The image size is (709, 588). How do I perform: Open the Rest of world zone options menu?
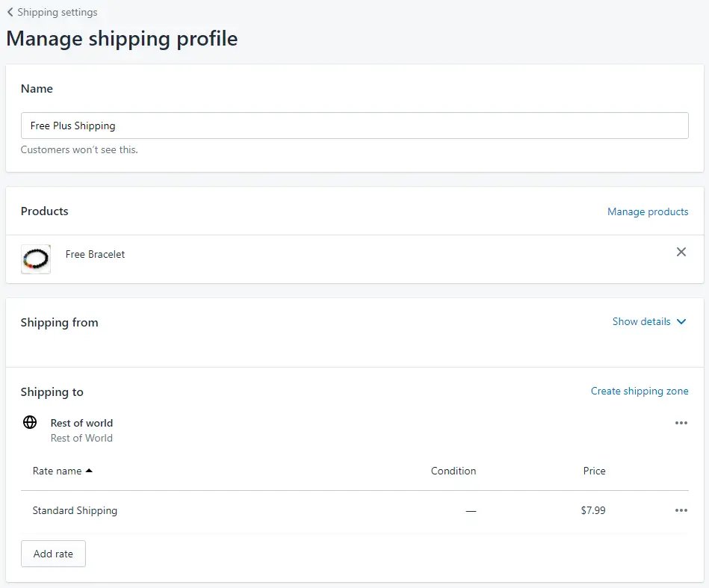(681, 423)
